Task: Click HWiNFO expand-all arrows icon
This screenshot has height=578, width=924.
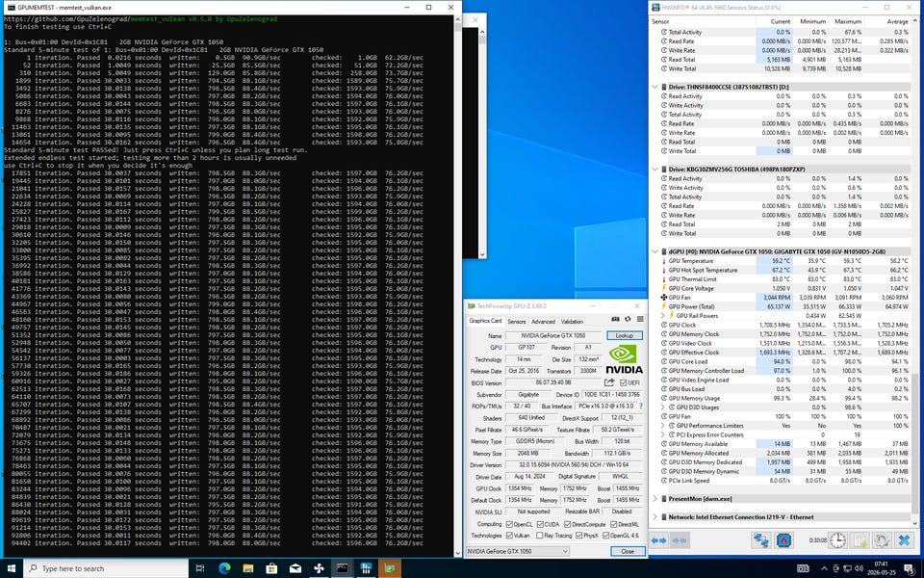Action: point(658,540)
